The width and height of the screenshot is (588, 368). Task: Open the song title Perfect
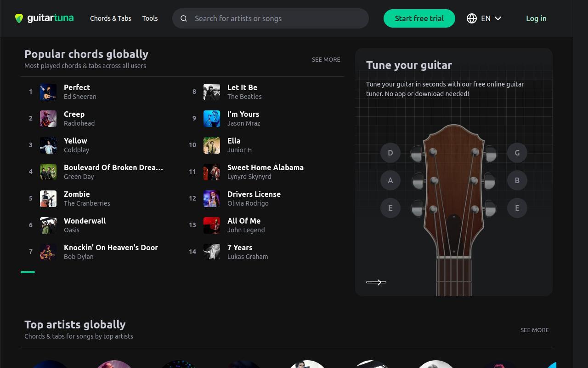click(x=77, y=87)
